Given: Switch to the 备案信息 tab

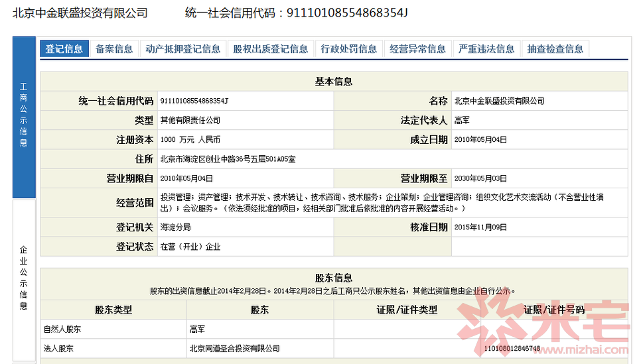Looking at the screenshot, I should [x=114, y=48].
